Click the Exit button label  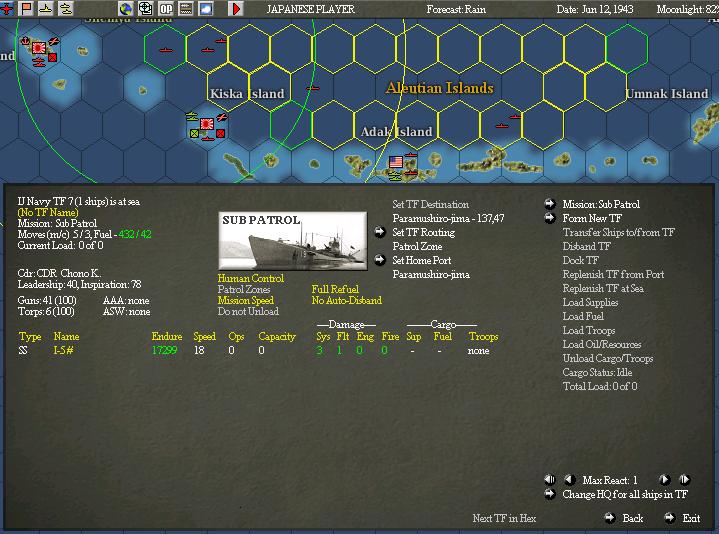click(691, 518)
